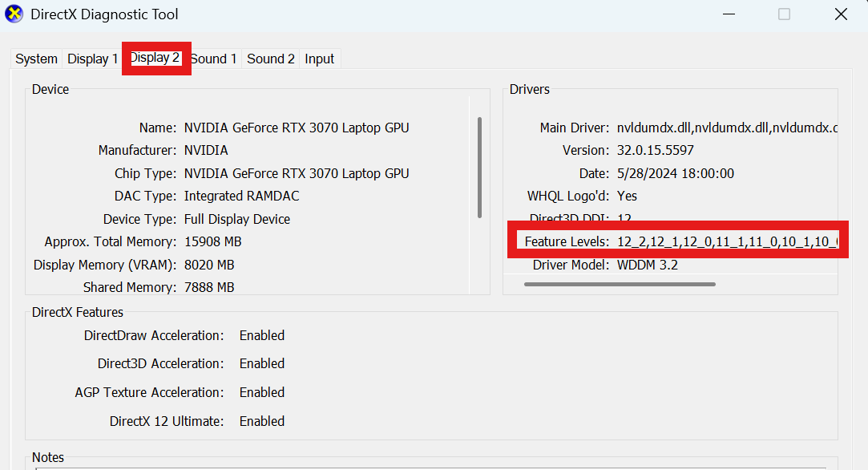
Task: Select the Integrated RAMDAC value
Action: [241, 197]
